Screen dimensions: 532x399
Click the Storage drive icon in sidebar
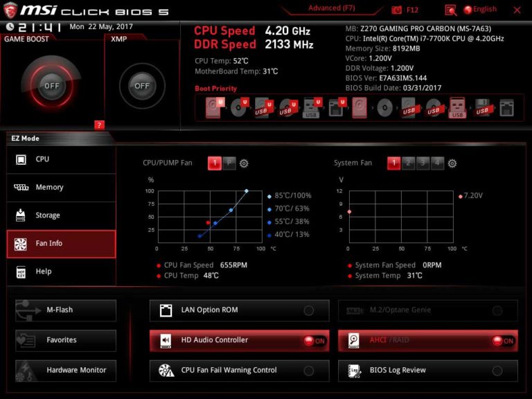[21, 215]
